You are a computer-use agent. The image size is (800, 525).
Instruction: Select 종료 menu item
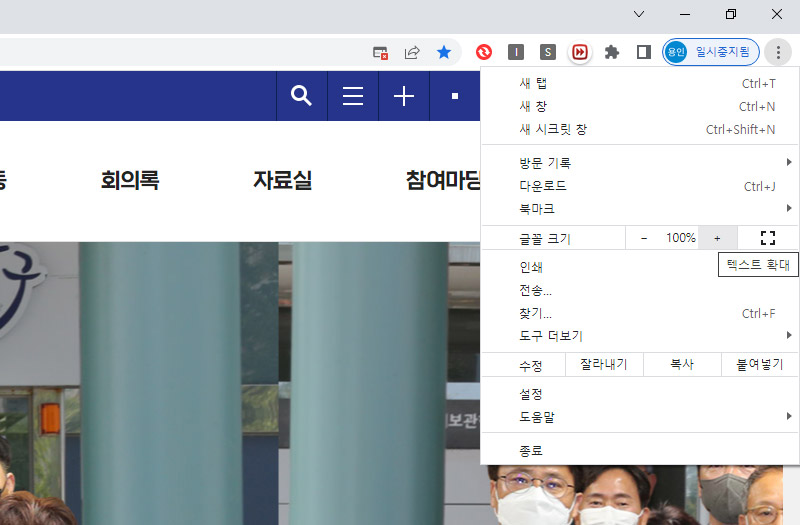(640, 451)
